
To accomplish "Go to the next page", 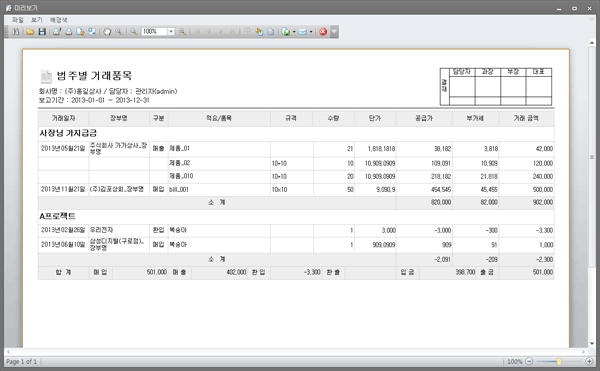I will tap(220, 32).
